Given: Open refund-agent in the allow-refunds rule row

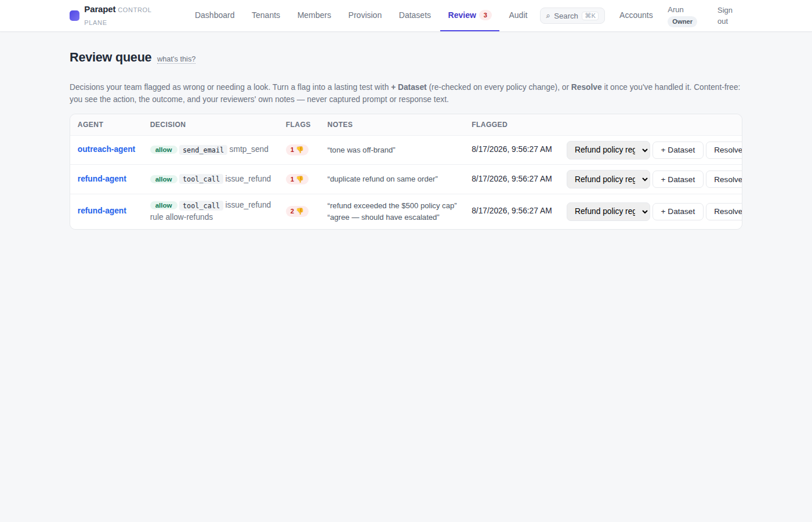Looking at the screenshot, I should [102, 211].
